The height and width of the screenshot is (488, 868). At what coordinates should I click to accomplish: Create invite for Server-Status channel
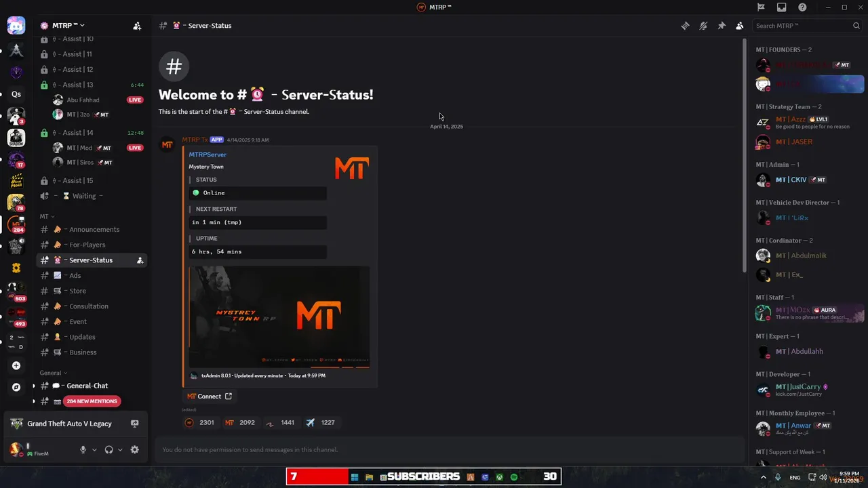(x=140, y=260)
